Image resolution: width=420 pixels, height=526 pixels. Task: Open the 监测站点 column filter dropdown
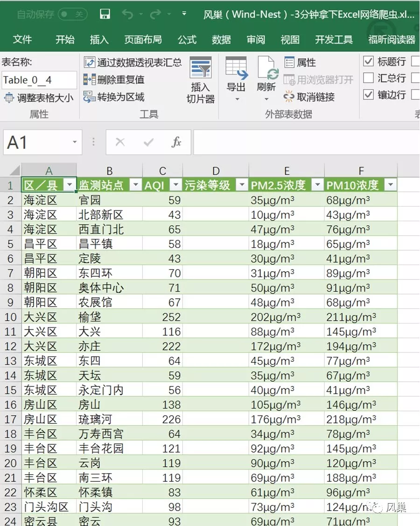[x=136, y=184]
